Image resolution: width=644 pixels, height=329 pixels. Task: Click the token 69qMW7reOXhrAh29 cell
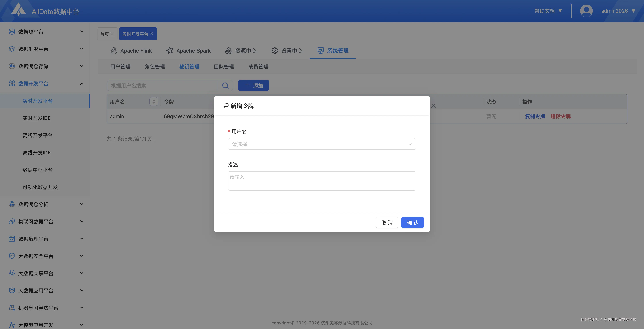click(189, 116)
